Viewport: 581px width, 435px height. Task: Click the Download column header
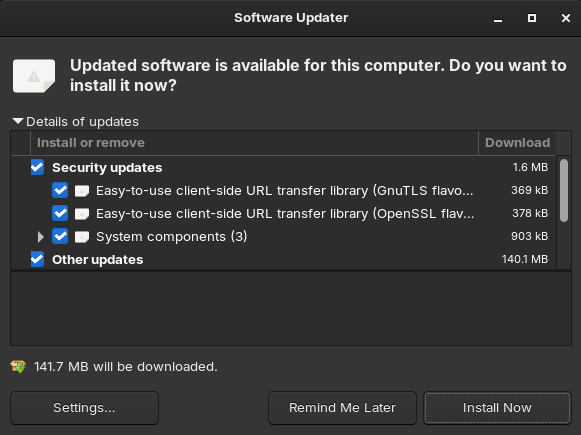(517, 143)
